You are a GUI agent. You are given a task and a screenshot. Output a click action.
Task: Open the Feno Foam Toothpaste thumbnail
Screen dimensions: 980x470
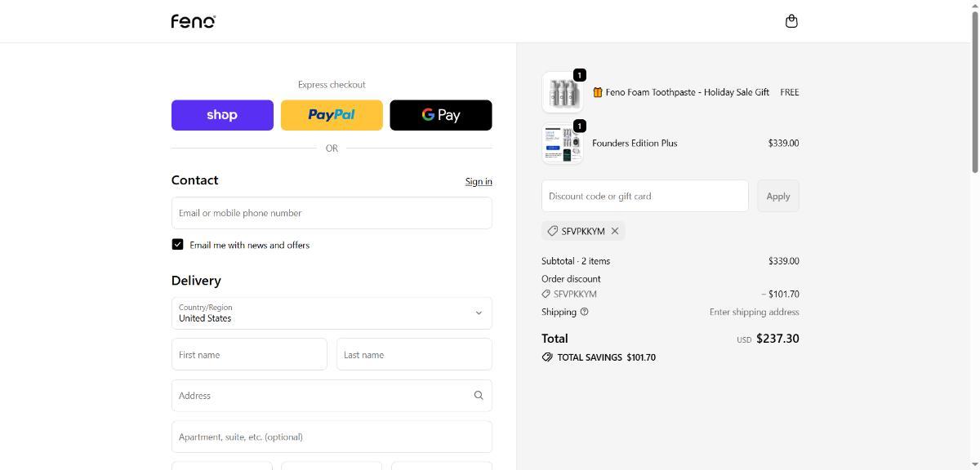pos(562,92)
